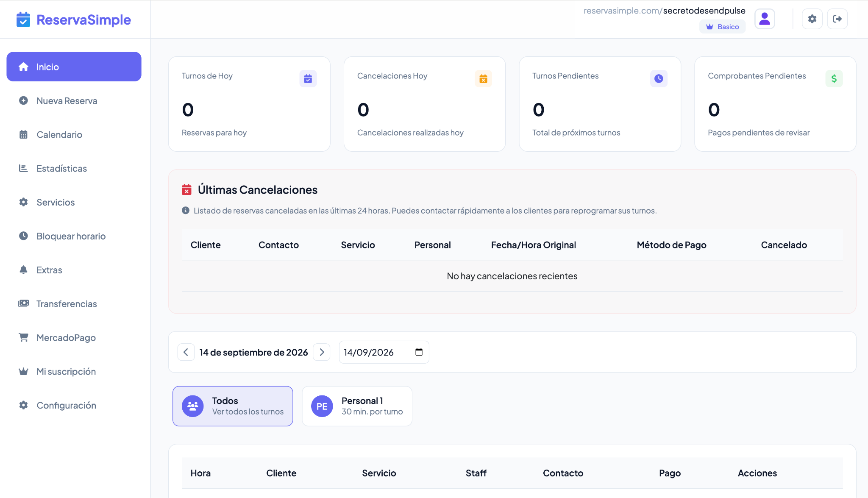The height and width of the screenshot is (498, 868).
Task: Click the ReservaSimple calendar logo icon
Action: point(23,19)
